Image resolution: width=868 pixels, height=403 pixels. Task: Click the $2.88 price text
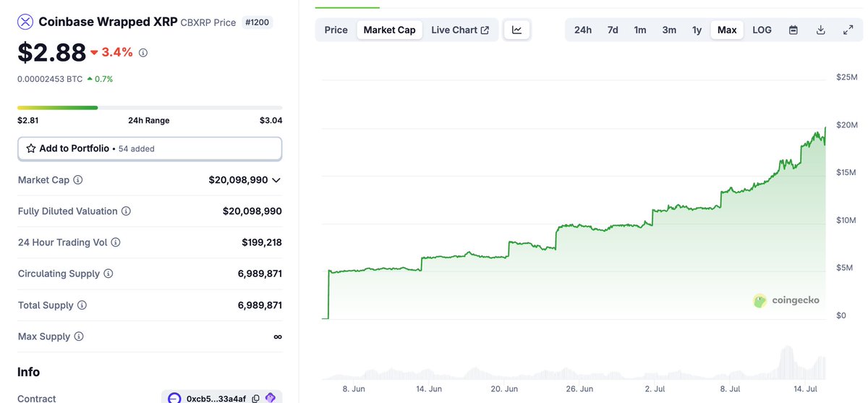click(x=51, y=52)
